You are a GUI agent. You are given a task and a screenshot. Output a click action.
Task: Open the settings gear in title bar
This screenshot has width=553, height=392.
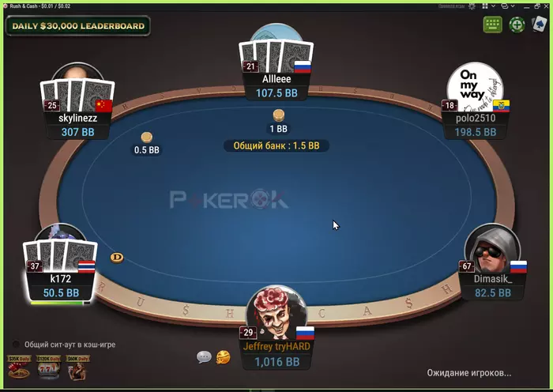[472, 6]
